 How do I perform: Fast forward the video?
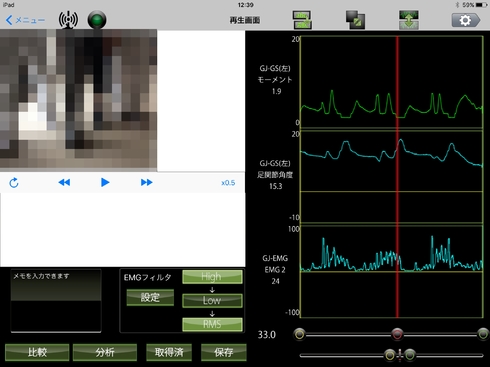(x=147, y=182)
